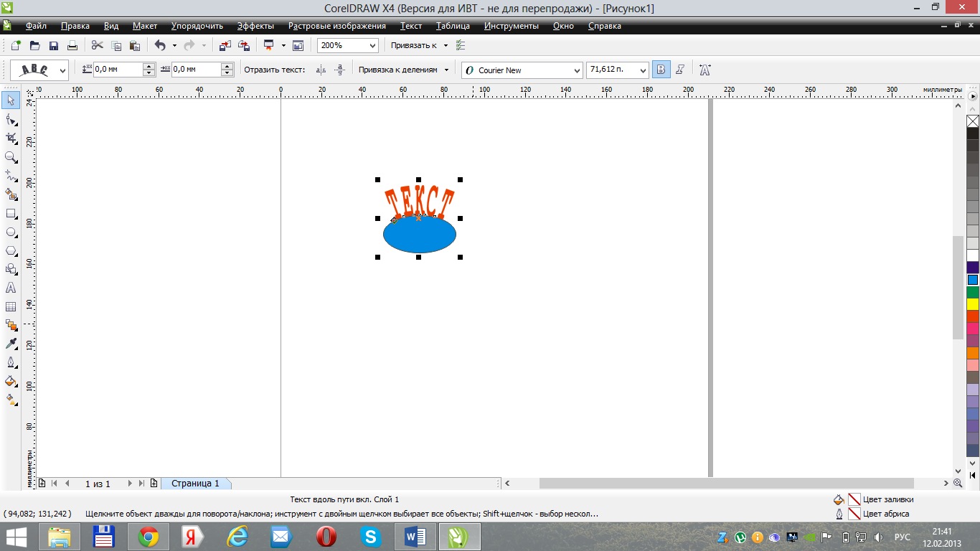Viewport: 980px width, 551px height.
Task: Select the Zoom tool in toolbox
Action: pos(11,156)
